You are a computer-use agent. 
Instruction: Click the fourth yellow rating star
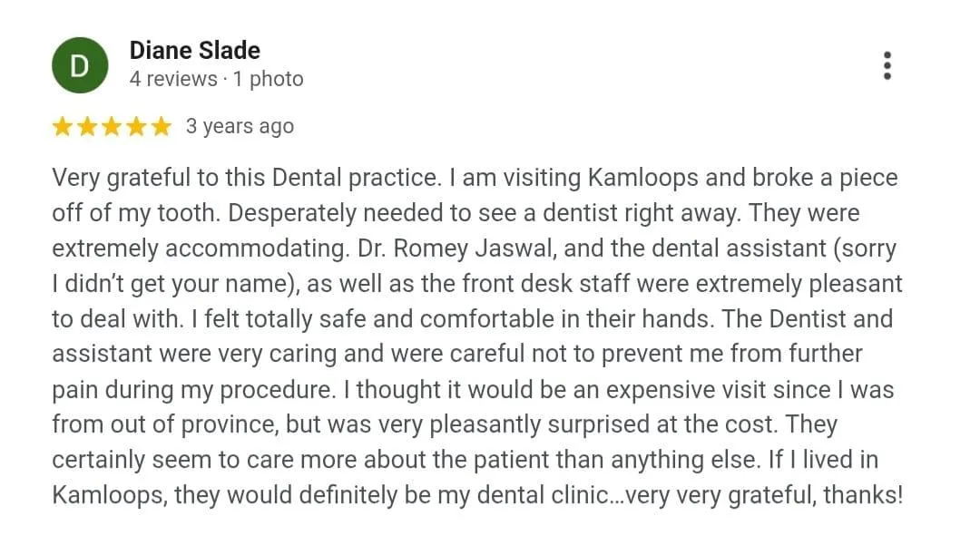tap(136, 127)
